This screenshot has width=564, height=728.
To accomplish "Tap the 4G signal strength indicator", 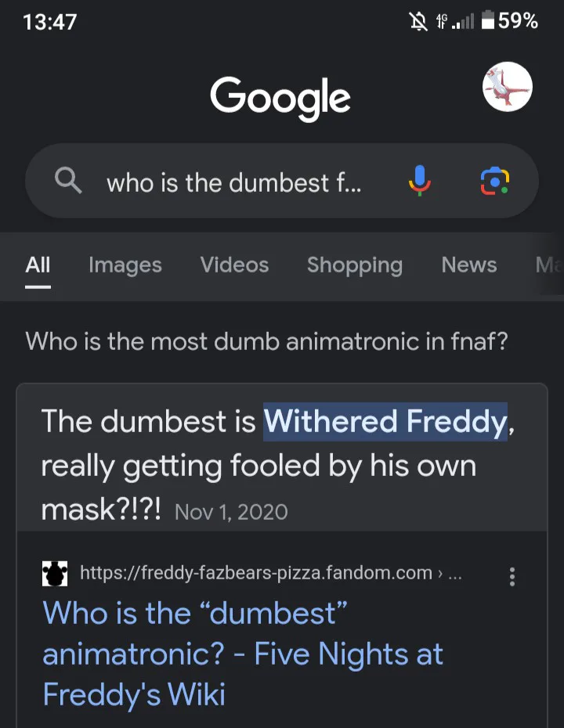I will point(455,21).
